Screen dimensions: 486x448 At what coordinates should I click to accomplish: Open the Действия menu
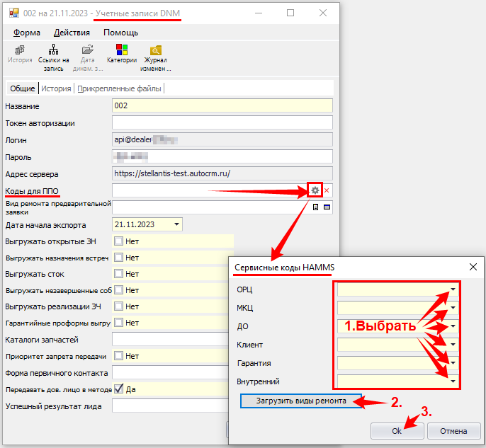pos(72,33)
